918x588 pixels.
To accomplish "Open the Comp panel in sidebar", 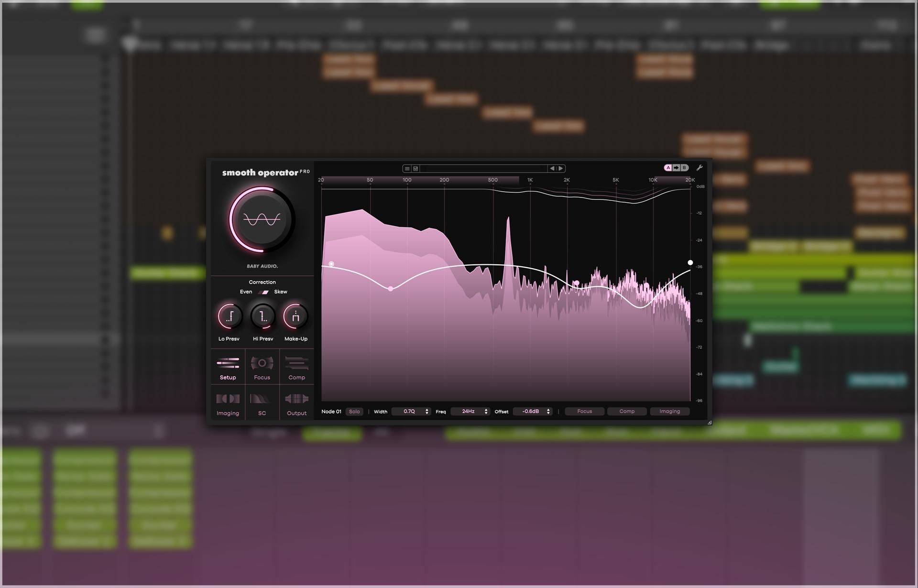I will 296,367.
